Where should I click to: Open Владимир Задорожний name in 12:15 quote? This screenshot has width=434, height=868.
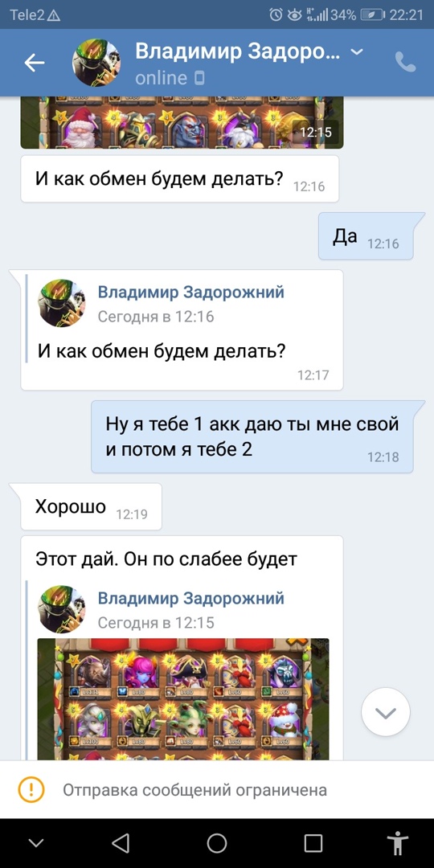coord(191,598)
